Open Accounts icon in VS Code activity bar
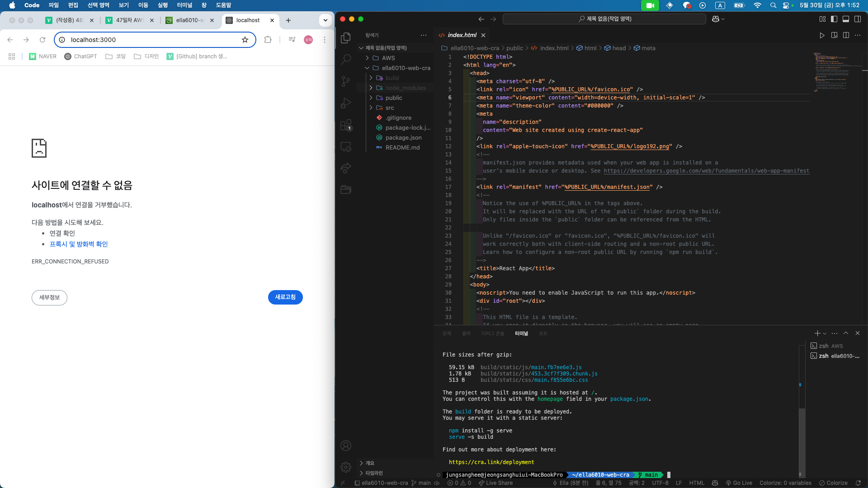 tap(346, 446)
